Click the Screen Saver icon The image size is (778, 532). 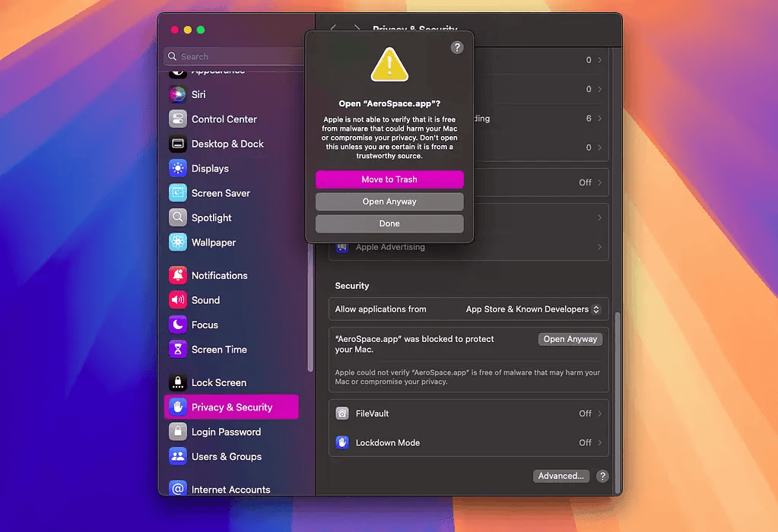pos(178,193)
